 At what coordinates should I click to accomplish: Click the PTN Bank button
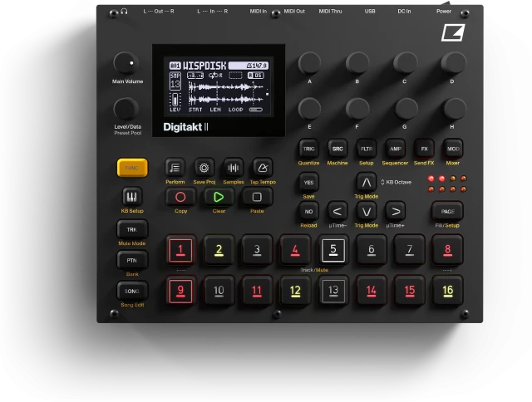(x=132, y=260)
